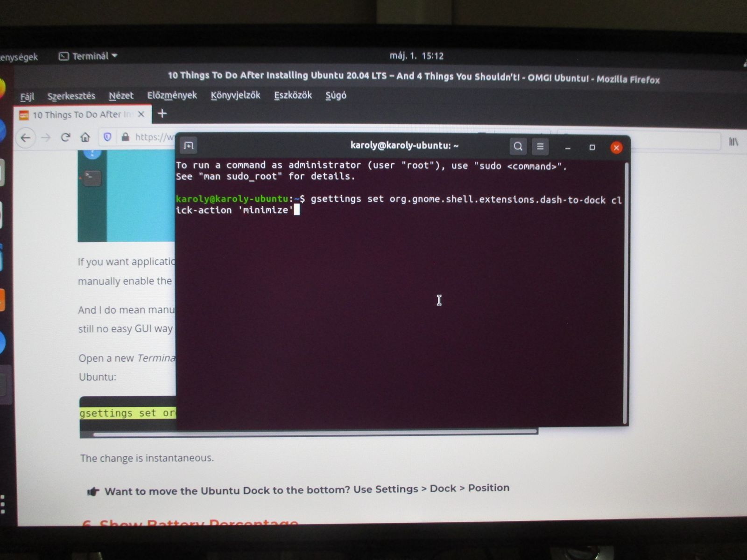The width and height of the screenshot is (747, 560).
Task: Open Súgó menu in Firefox
Action: point(336,95)
